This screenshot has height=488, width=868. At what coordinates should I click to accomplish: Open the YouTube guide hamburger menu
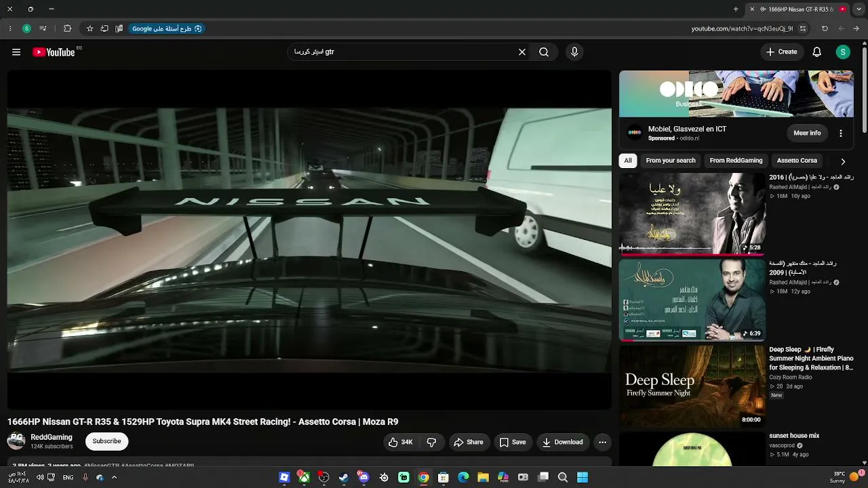click(x=16, y=52)
